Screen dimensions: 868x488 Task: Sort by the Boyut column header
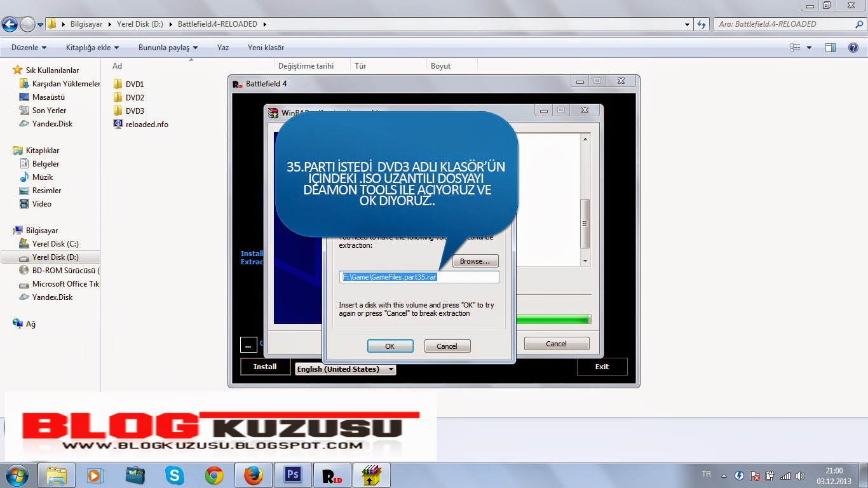pyautogui.click(x=440, y=65)
